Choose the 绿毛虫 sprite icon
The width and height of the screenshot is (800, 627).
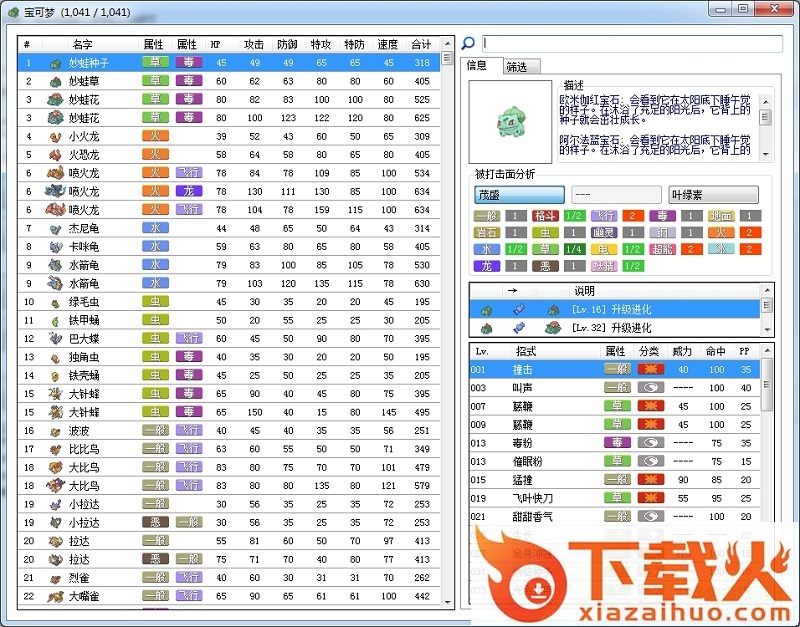coord(55,303)
